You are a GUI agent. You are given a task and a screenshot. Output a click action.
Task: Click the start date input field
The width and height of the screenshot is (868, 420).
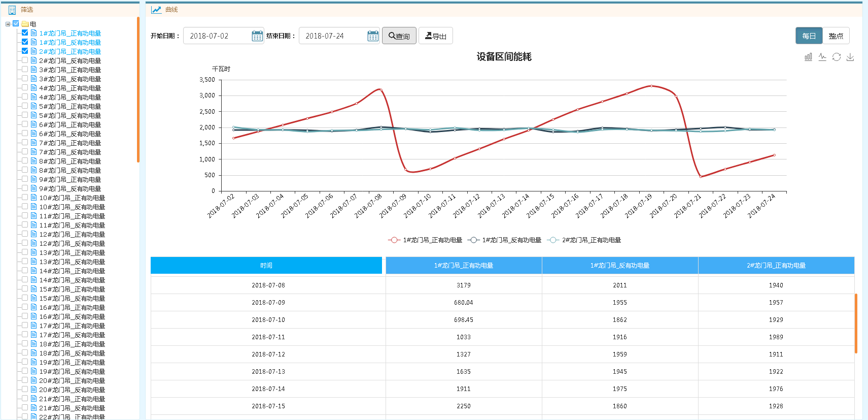pyautogui.click(x=223, y=36)
